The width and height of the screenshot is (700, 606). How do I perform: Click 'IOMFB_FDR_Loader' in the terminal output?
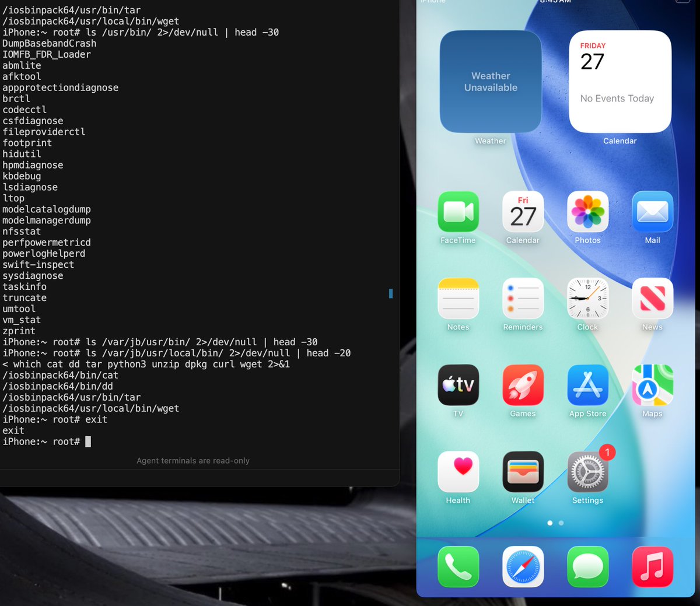coord(47,54)
